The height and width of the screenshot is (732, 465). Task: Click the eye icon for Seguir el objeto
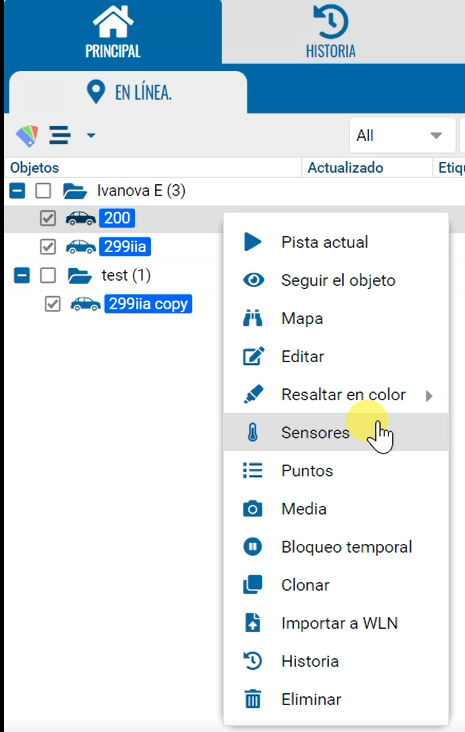pyautogui.click(x=254, y=280)
